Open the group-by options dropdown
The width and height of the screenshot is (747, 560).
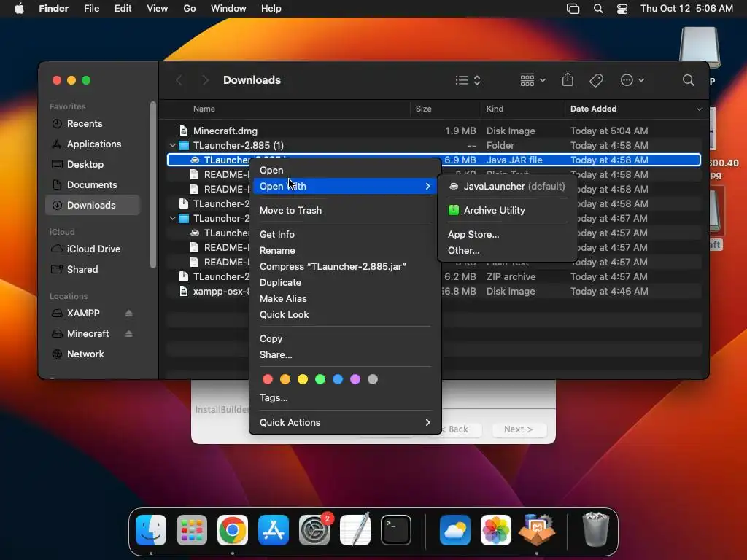[533, 80]
